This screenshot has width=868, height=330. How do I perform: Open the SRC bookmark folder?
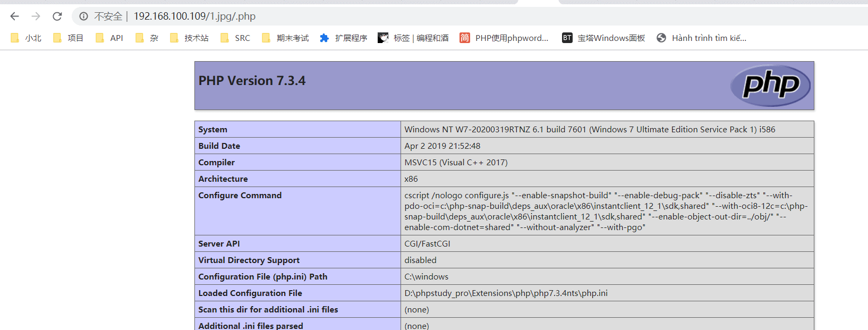coord(235,38)
